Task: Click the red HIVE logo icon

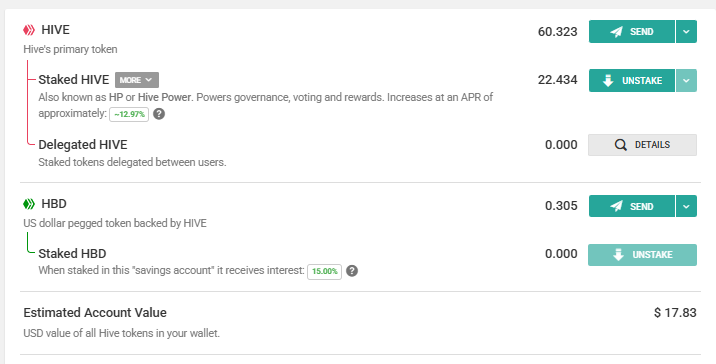Action: [29, 30]
